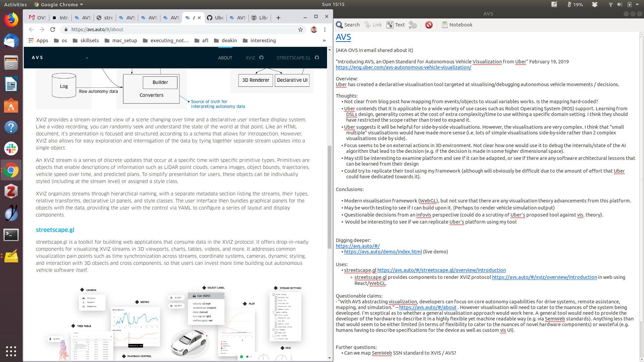Open the eng.uber.com AVS article link
This screenshot has height=362, width=644.
403,67
